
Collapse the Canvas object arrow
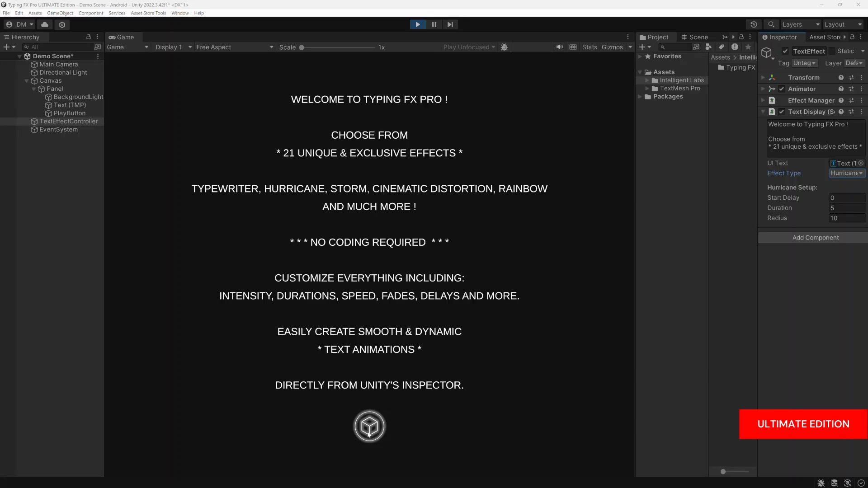pos(27,81)
